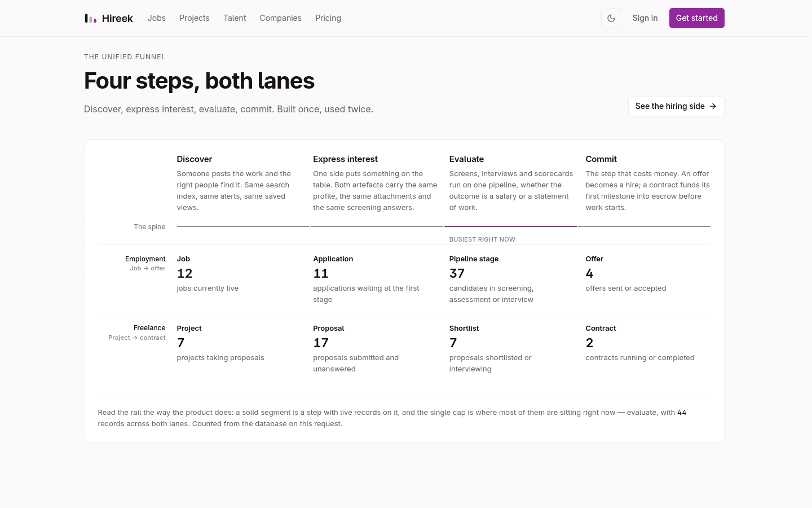Click the Shortlist label

(x=464, y=329)
